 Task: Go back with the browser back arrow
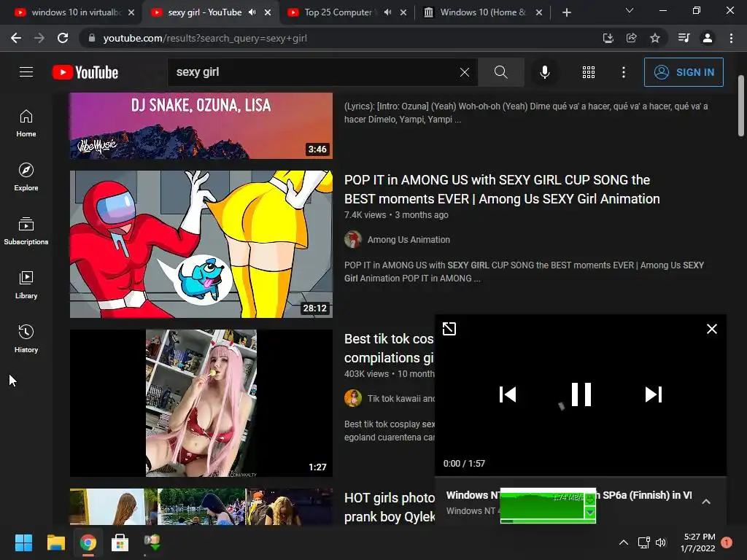pos(16,38)
